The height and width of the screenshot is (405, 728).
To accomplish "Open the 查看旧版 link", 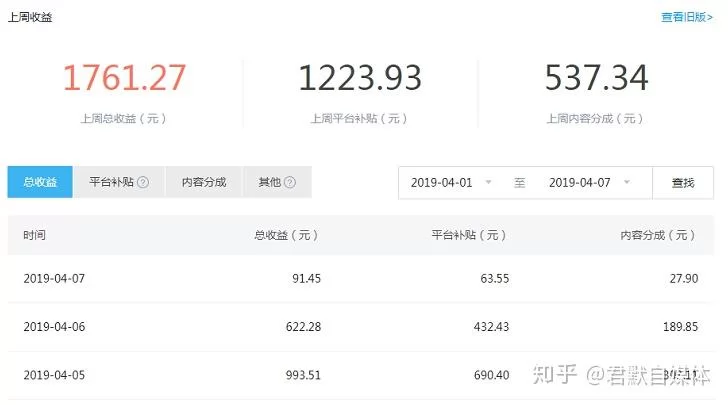I will click(x=686, y=17).
